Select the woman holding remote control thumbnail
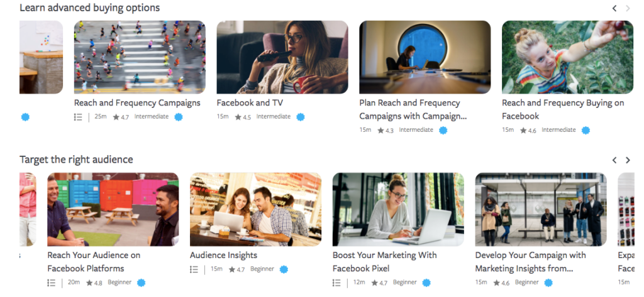The image size is (644, 297). (x=282, y=57)
